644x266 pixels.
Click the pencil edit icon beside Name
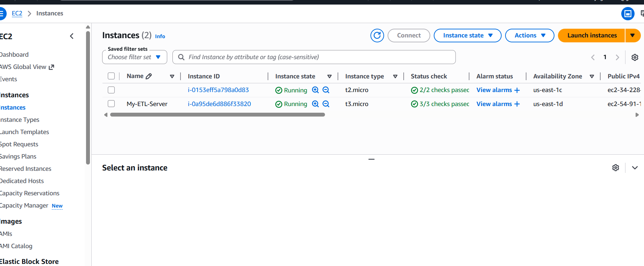(149, 76)
